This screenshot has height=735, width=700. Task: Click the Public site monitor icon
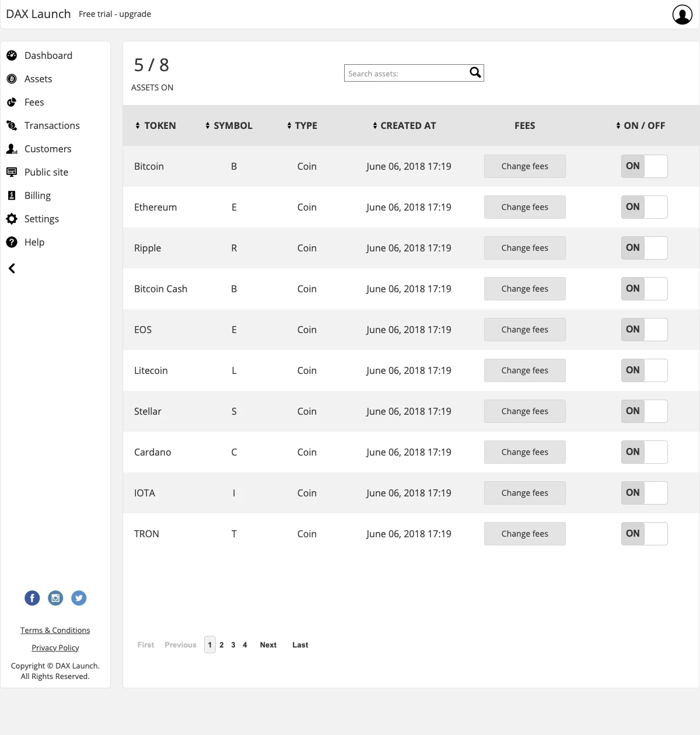[12, 172]
